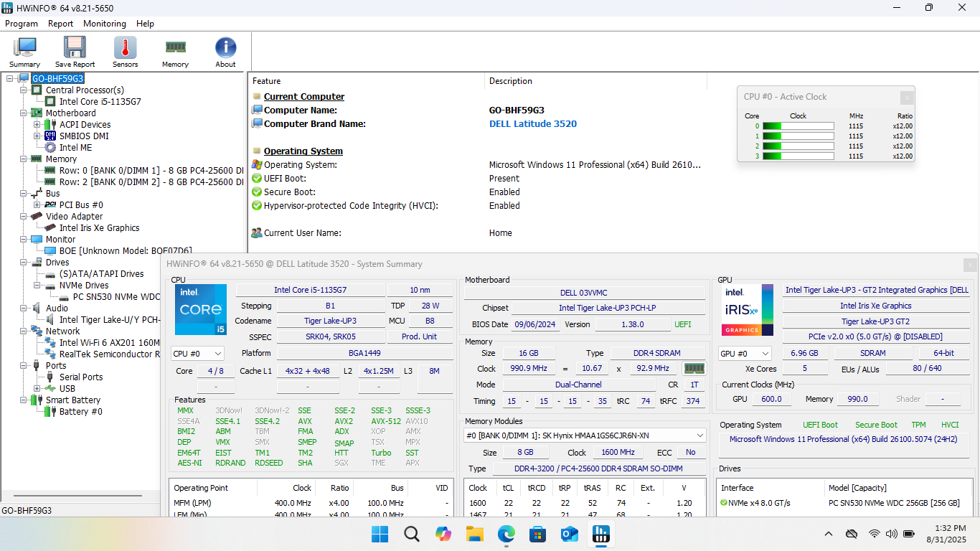The height and width of the screenshot is (551, 980).
Task: Click the DELL Latitude 3520 link
Action: [532, 124]
